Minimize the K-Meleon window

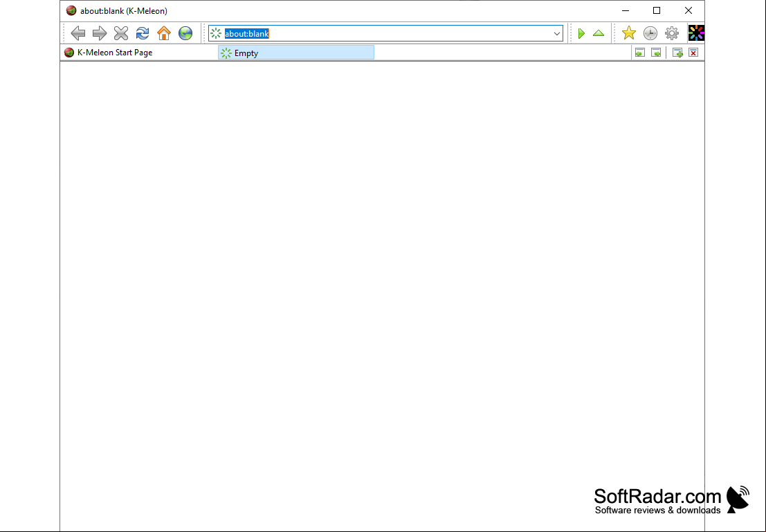(626, 11)
